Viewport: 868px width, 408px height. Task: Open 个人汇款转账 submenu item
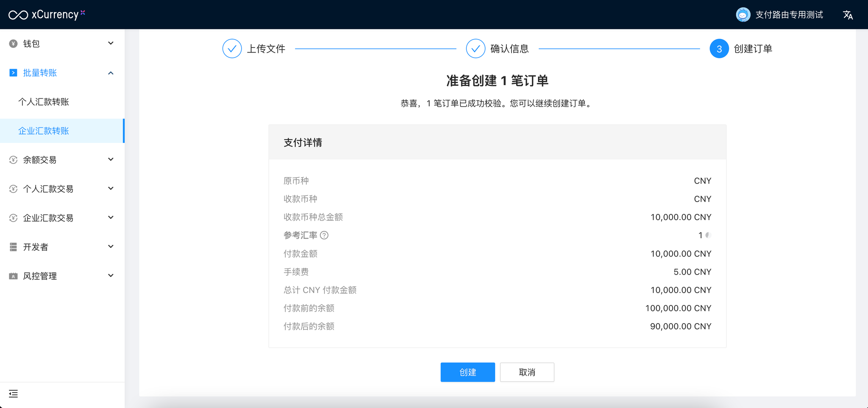coord(44,102)
